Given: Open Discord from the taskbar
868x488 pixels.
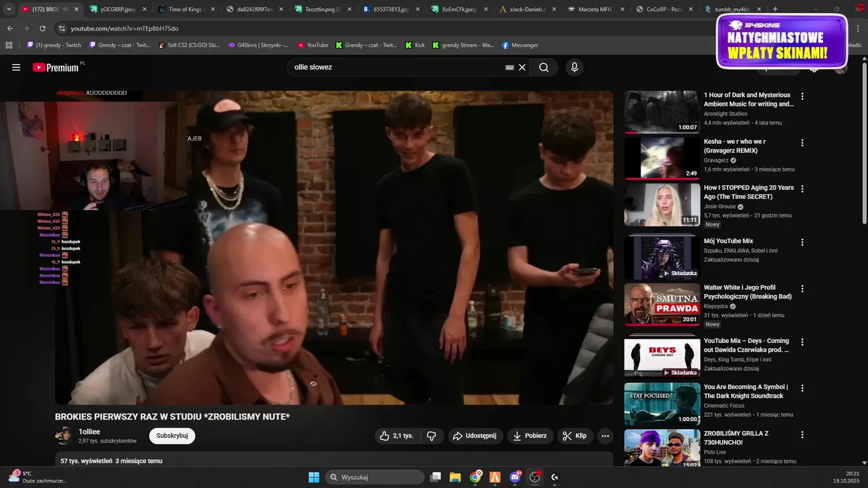Looking at the screenshot, I should click(x=515, y=477).
